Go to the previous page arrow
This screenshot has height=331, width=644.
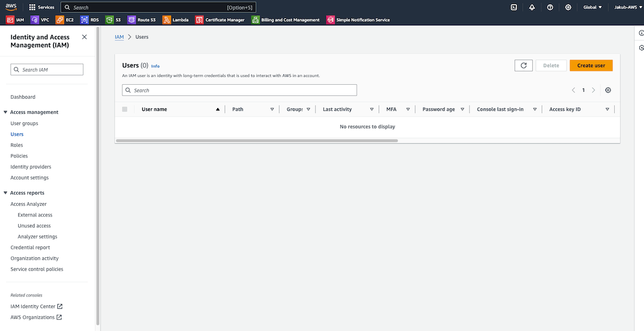coord(573,90)
